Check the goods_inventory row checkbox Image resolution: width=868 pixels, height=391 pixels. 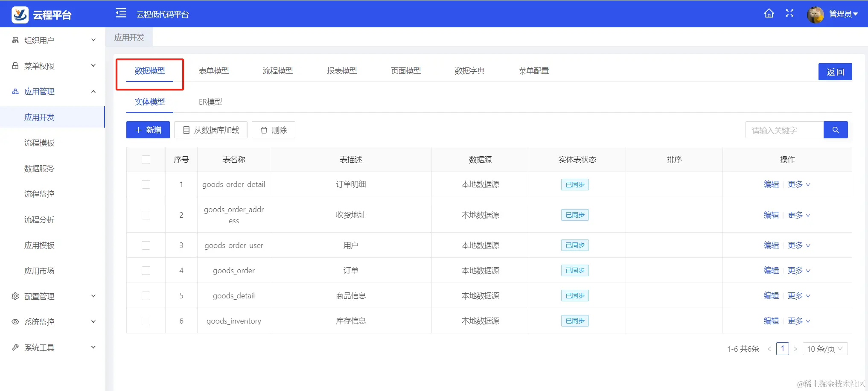point(146,321)
